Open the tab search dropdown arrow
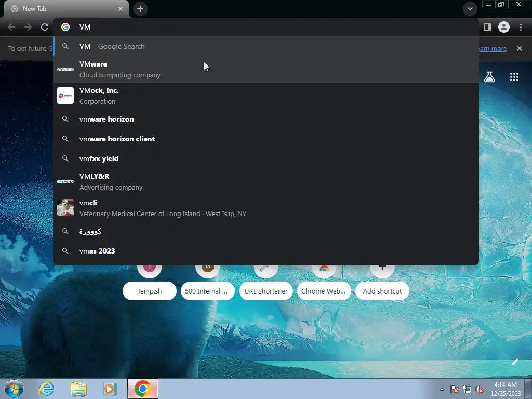This screenshot has height=399, width=532. point(470,9)
